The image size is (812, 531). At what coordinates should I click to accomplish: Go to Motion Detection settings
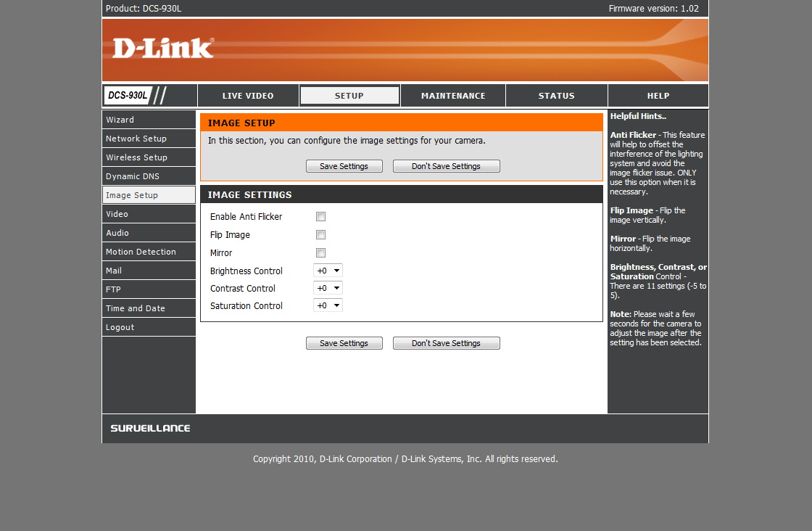point(149,252)
